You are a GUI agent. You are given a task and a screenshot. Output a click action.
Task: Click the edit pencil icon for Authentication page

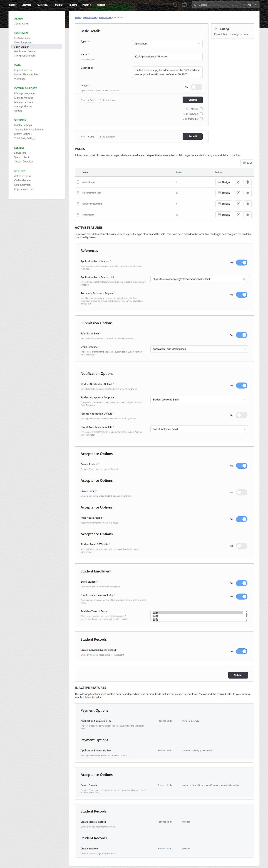coord(238,182)
